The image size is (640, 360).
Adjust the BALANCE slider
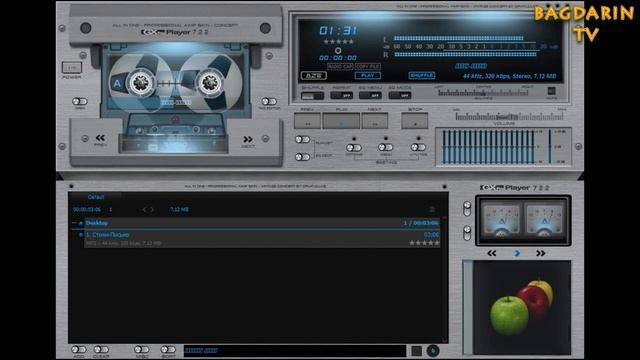[484, 93]
